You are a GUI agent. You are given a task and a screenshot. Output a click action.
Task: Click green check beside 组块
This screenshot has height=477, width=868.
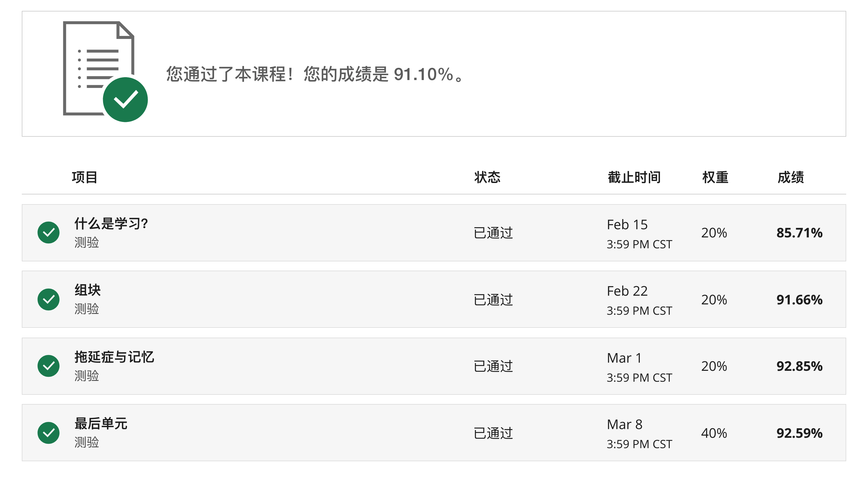point(49,299)
